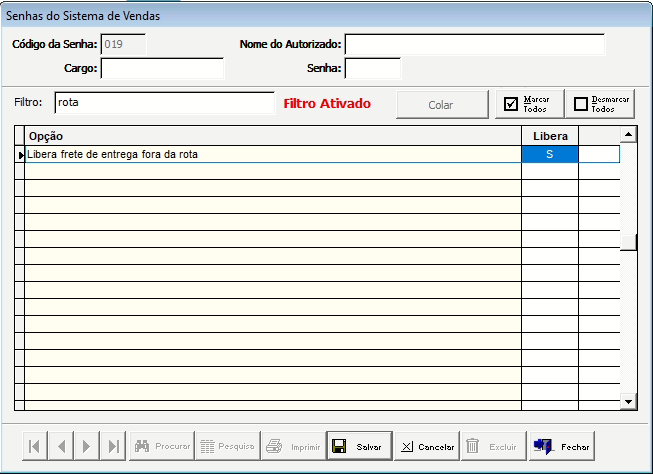653x474 pixels.
Task: Click the Excluir trash button
Action: (x=493, y=446)
